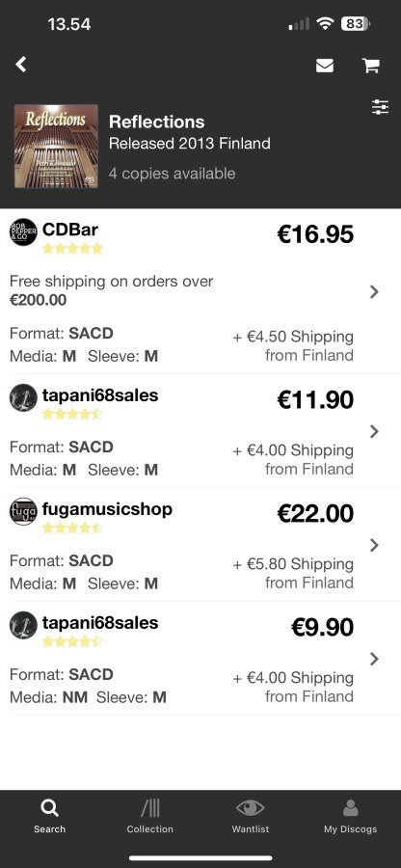Image resolution: width=401 pixels, height=868 pixels.
Task: Tap the Wantlist eye icon
Action: (250, 808)
